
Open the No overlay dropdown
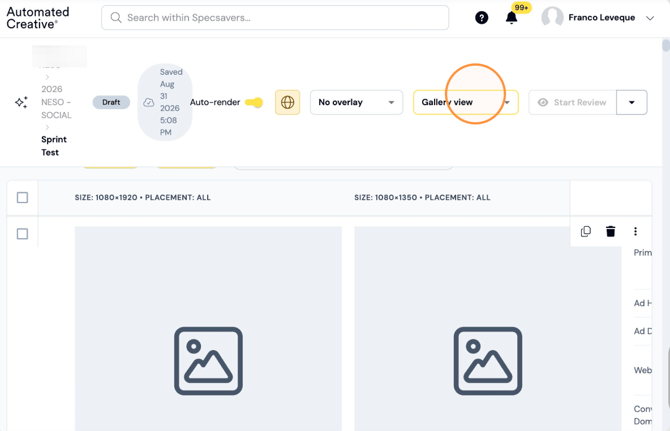(356, 102)
